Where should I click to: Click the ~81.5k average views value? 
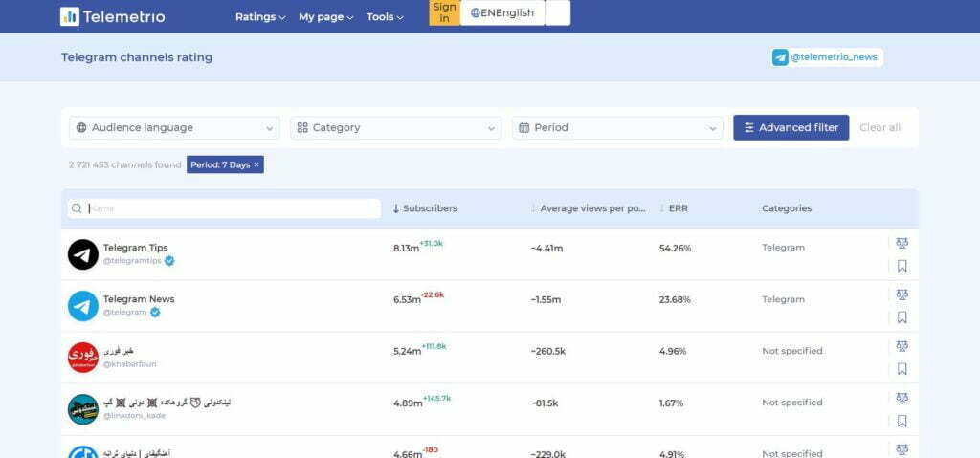(545, 403)
